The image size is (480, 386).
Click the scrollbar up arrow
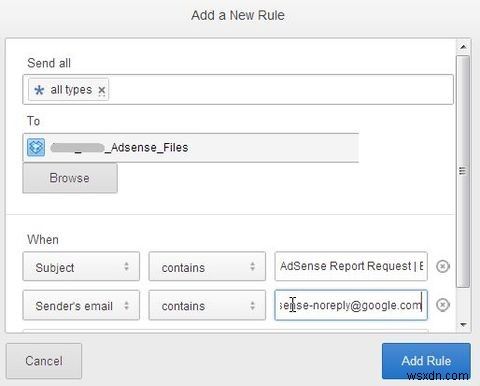click(x=463, y=47)
